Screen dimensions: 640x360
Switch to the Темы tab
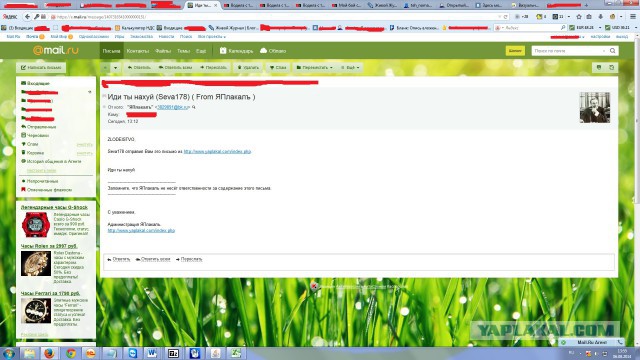click(183, 51)
